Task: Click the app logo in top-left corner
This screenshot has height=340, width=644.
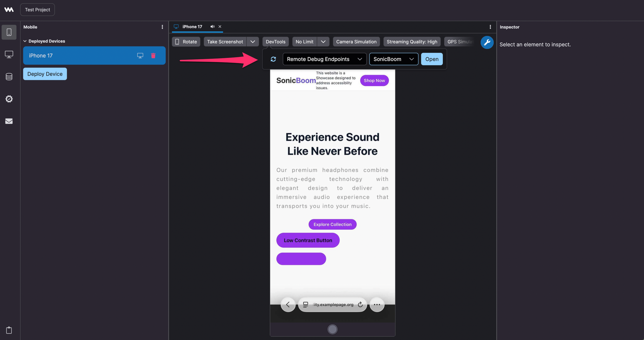Action: point(9,10)
